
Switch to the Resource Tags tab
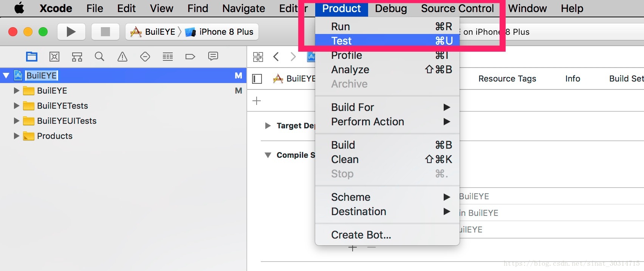coord(507,79)
